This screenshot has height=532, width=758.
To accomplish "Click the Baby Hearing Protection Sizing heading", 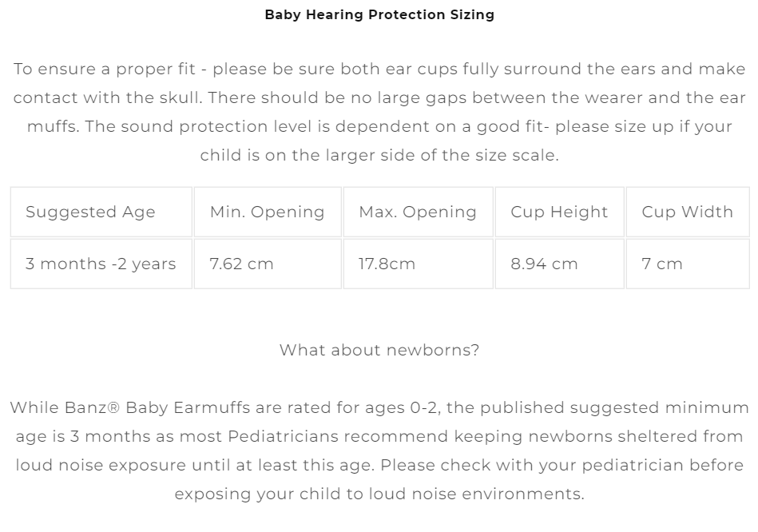I will (x=379, y=14).
